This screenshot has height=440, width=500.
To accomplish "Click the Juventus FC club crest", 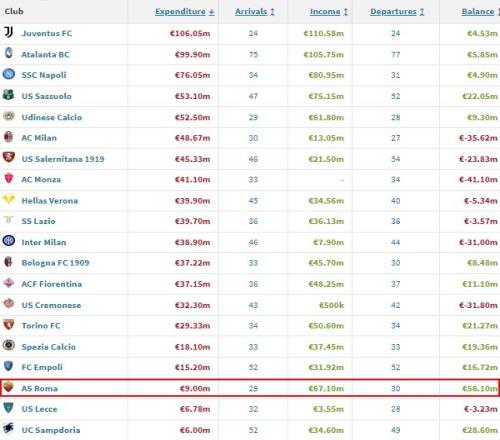I will (x=9, y=32).
